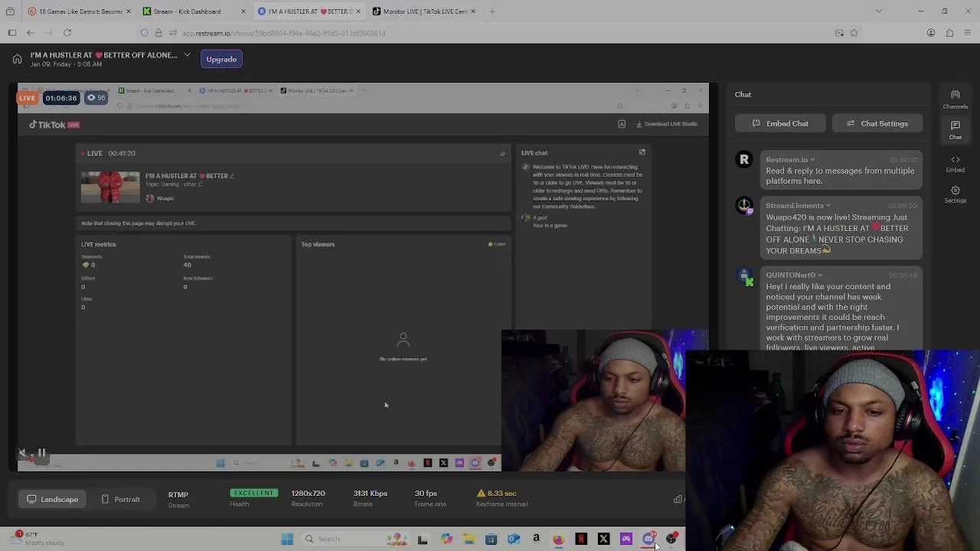Open Microsoft Store from the taskbar

pyautogui.click(x=491, y=539)
